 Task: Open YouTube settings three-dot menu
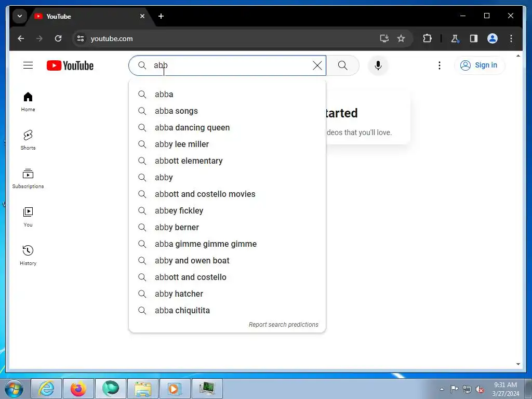[440, 65]
